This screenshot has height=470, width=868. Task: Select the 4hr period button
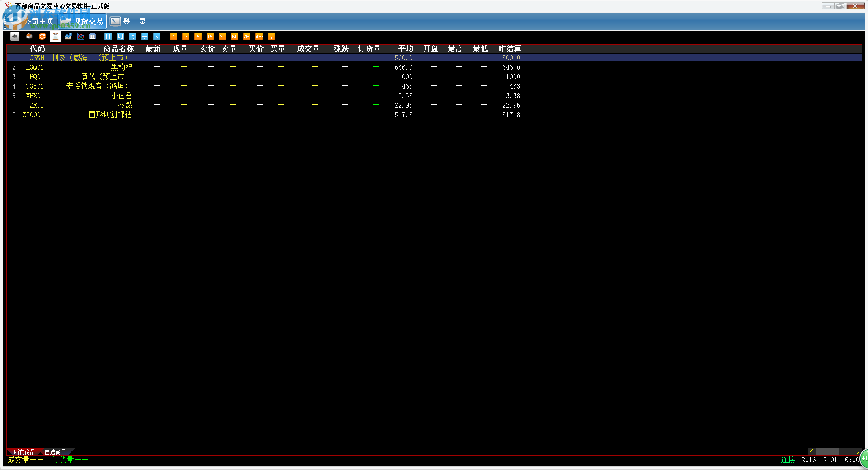pyautogui.click(x=259, y=37)
